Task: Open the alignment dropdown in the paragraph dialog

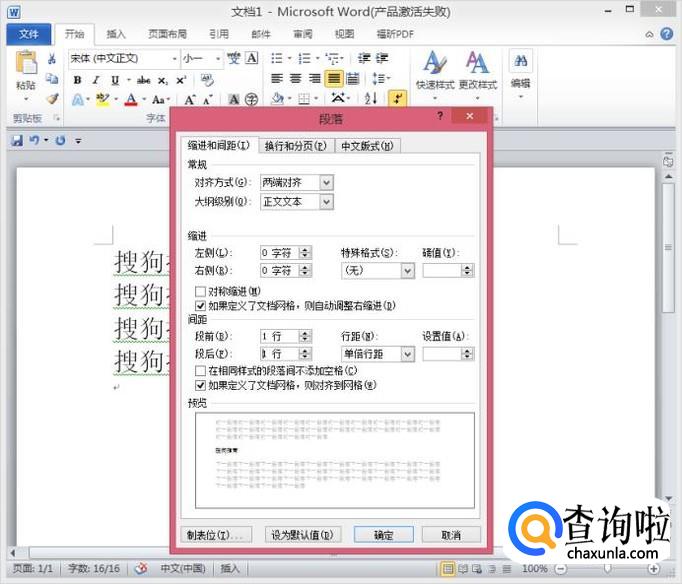Action: pyautogui.click(x=327, y=183)
